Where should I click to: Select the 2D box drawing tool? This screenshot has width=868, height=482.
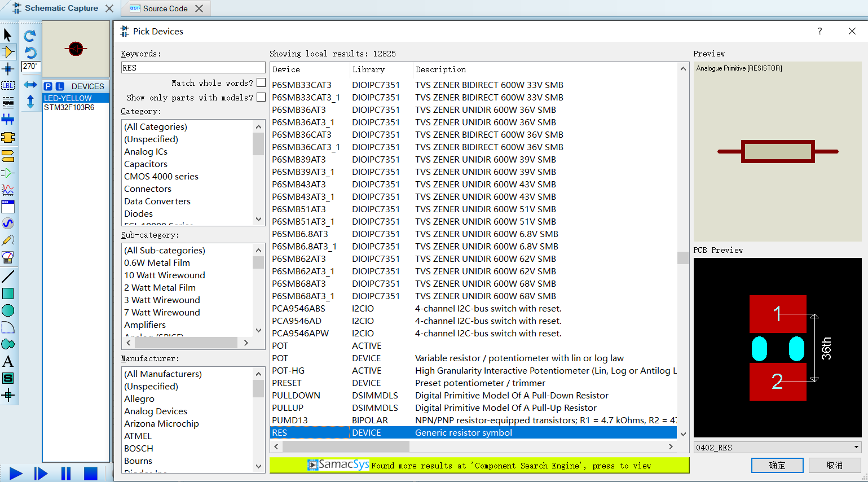tap(8, 293)
